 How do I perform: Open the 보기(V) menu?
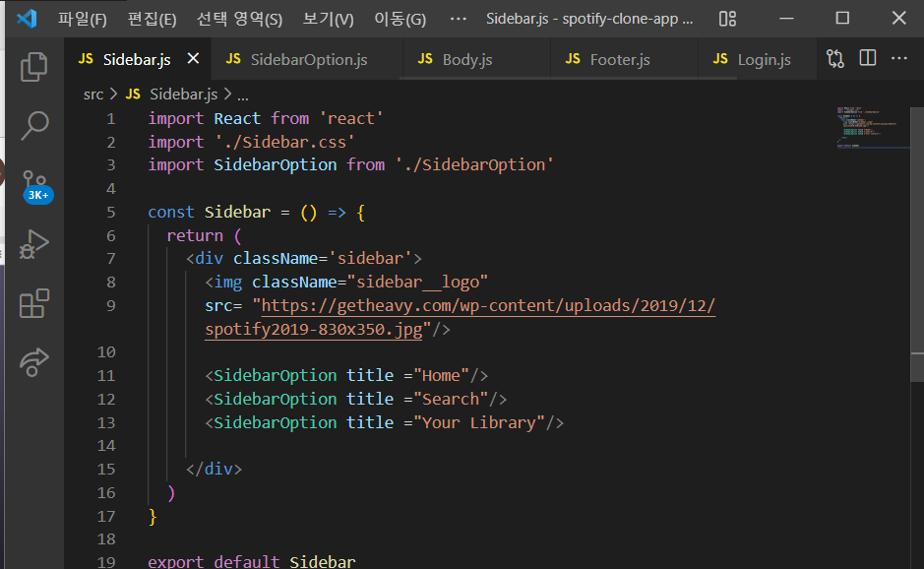[x=329, y=19]
